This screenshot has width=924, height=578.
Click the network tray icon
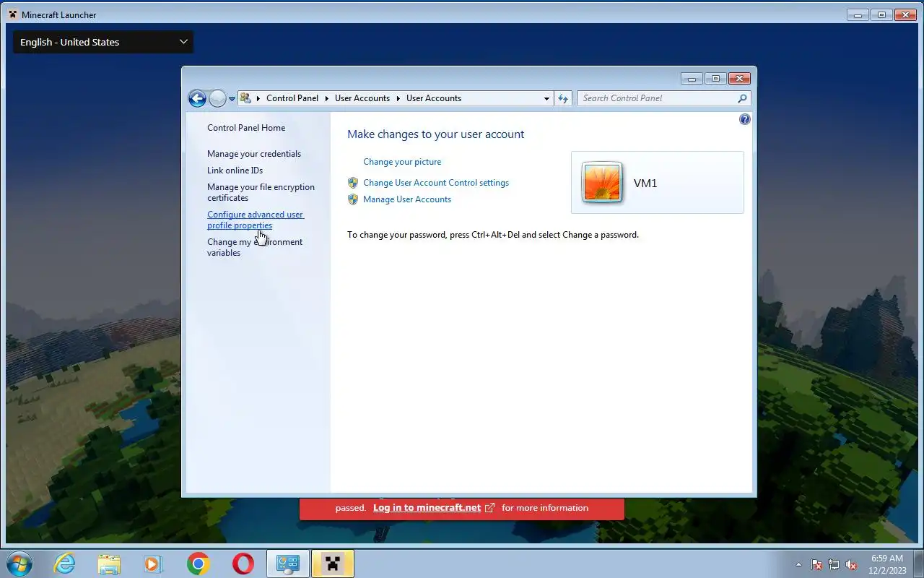point(834,564)
